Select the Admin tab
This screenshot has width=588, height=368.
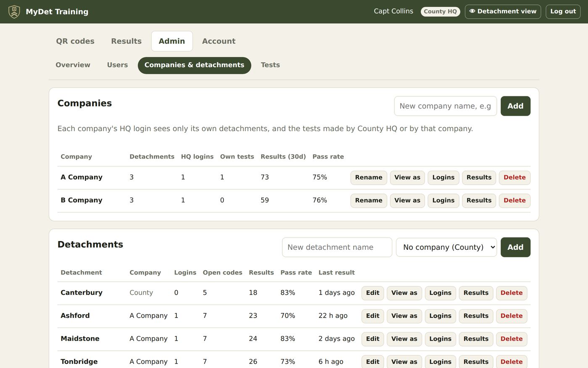[x=172, y=41]
